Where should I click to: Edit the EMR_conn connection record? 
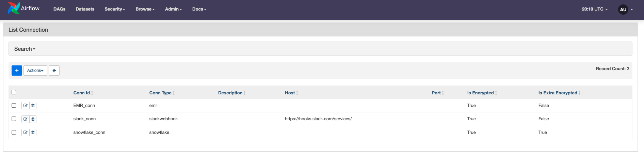[x=26, y=106]
